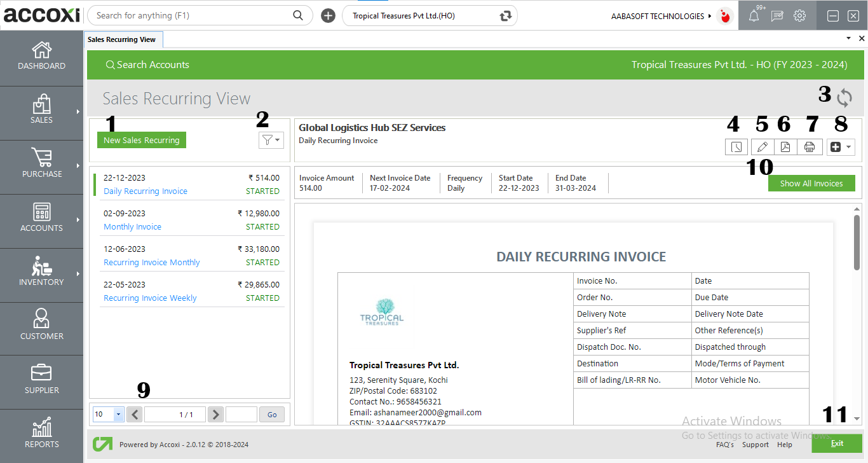Screen dimensions: 868x463
Task: Expand the plus more-options dropdown
Action: coord(841,147)
